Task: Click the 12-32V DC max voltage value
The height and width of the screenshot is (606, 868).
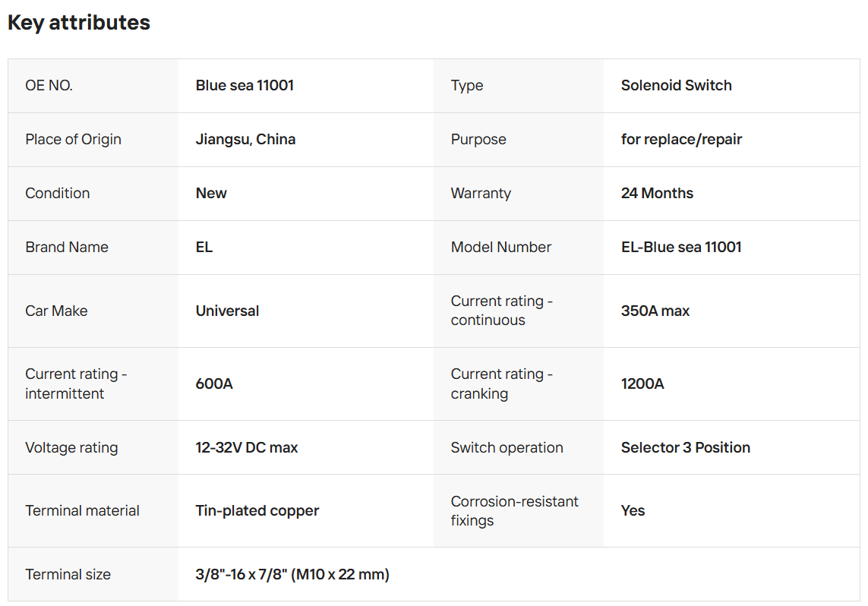Action: coord(246,447)
